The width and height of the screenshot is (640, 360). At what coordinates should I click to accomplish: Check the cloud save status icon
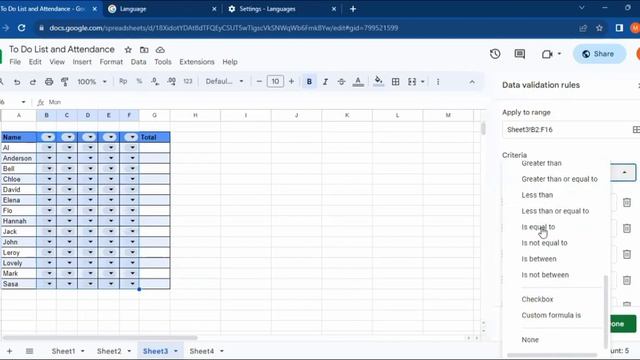click(160, 50)
